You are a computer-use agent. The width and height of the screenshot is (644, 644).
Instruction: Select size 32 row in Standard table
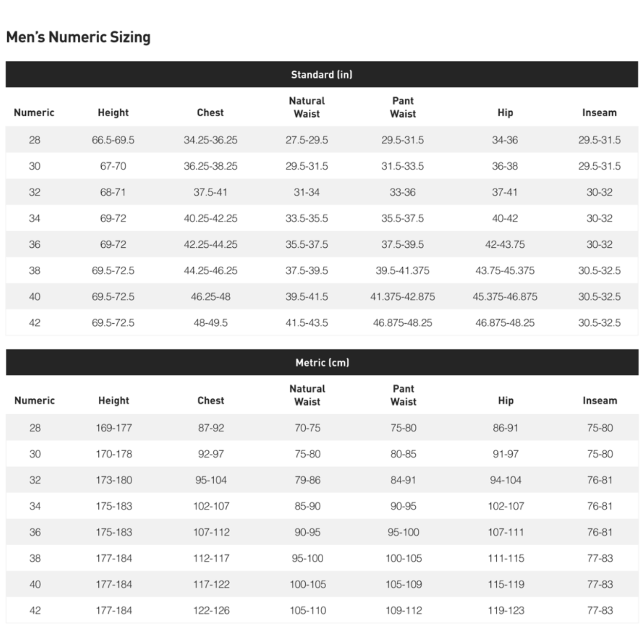322,192
